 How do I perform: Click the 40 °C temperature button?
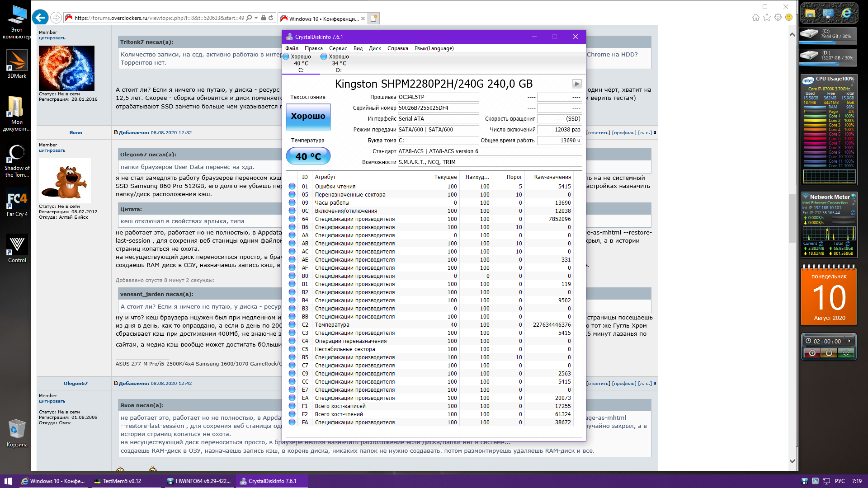(x=308, y=156)
